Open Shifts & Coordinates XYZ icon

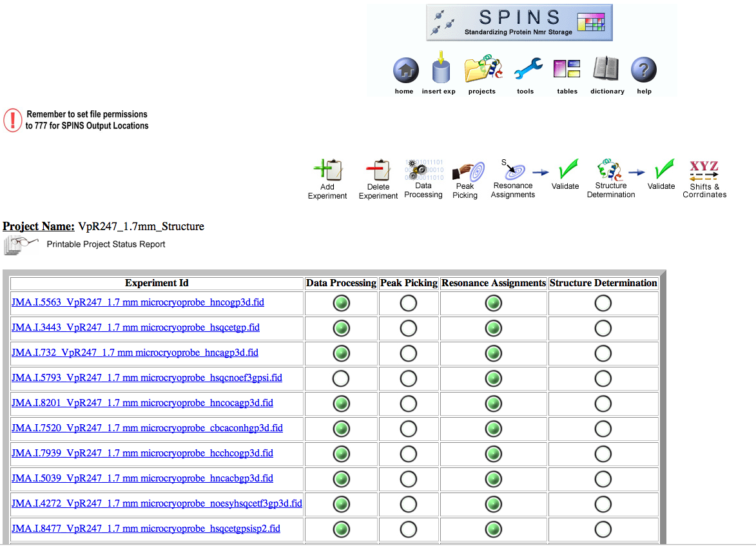[x=704, y=170]
